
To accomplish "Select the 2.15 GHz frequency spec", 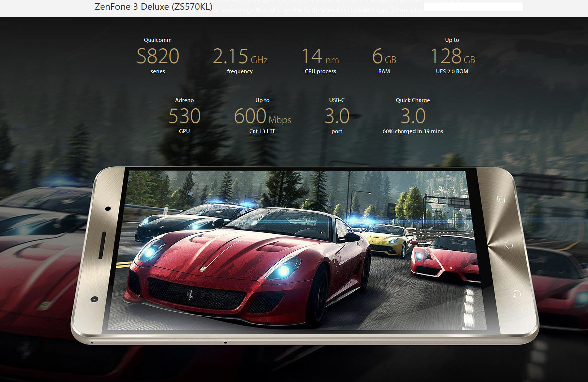I will 240,57.
